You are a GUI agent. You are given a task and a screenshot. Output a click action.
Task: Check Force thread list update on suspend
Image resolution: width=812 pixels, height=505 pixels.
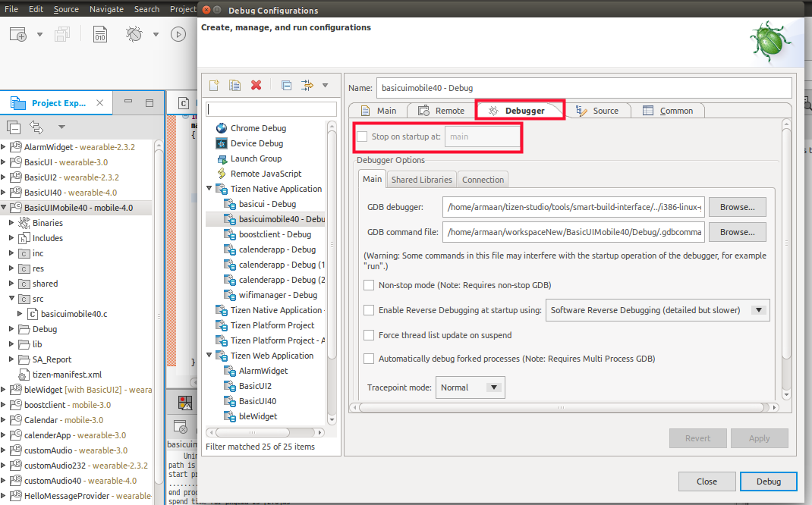pyautogui.click(x=369, y=334)
